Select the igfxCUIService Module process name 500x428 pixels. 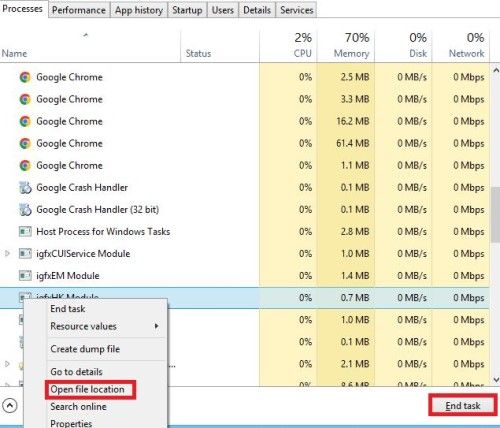point(83,254)
